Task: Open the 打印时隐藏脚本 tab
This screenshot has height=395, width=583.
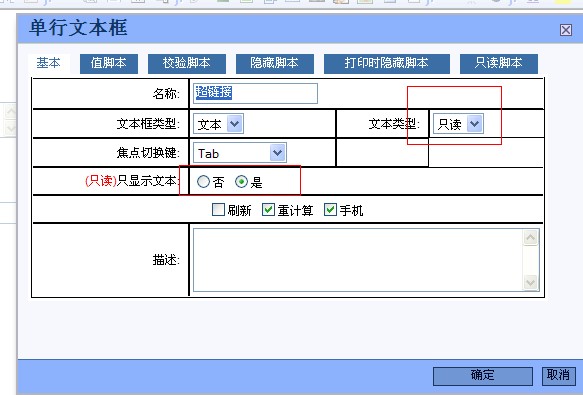Action: tap(387, 63)
